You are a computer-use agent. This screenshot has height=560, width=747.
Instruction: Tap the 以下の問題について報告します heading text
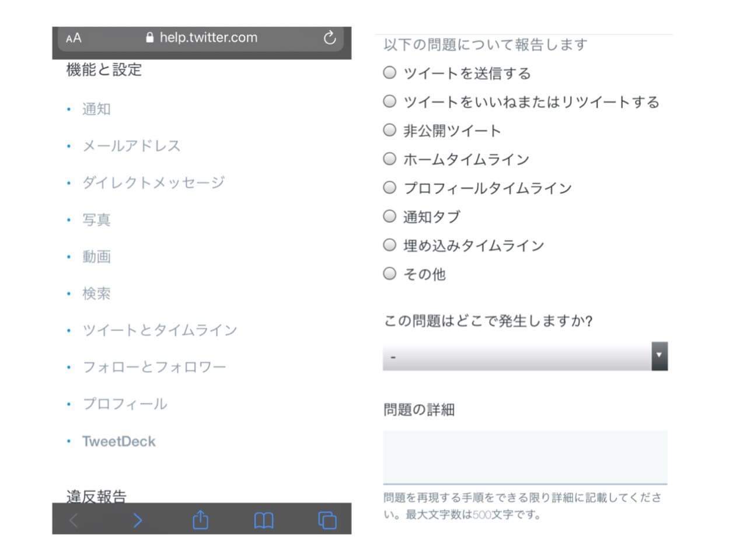pyautogui.click(x=486, y=44)
